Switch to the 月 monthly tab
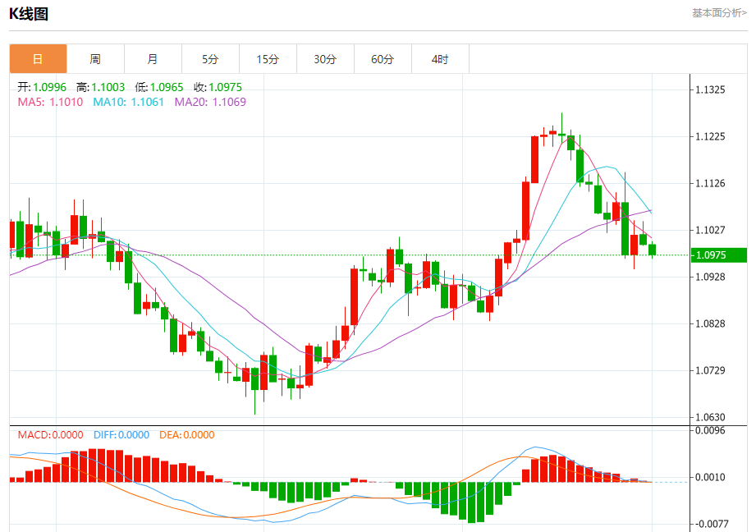This screenshot has height=532, width=756. (153, 59)
